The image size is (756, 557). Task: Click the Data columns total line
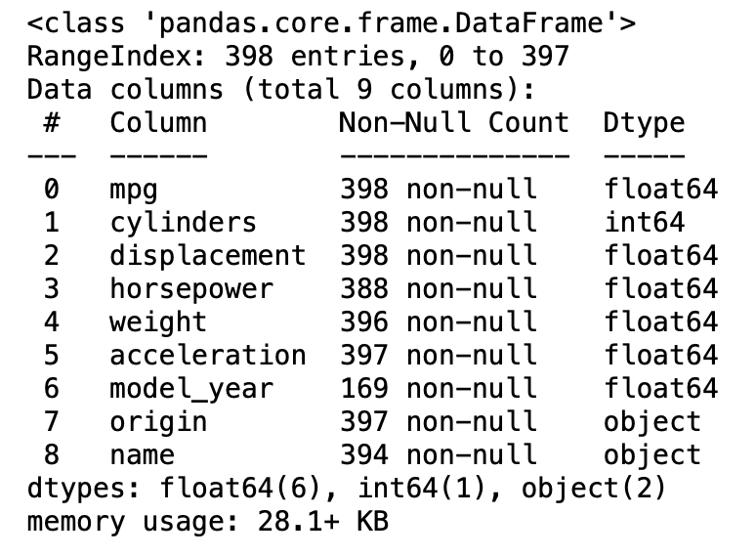(x=281, y=90)
